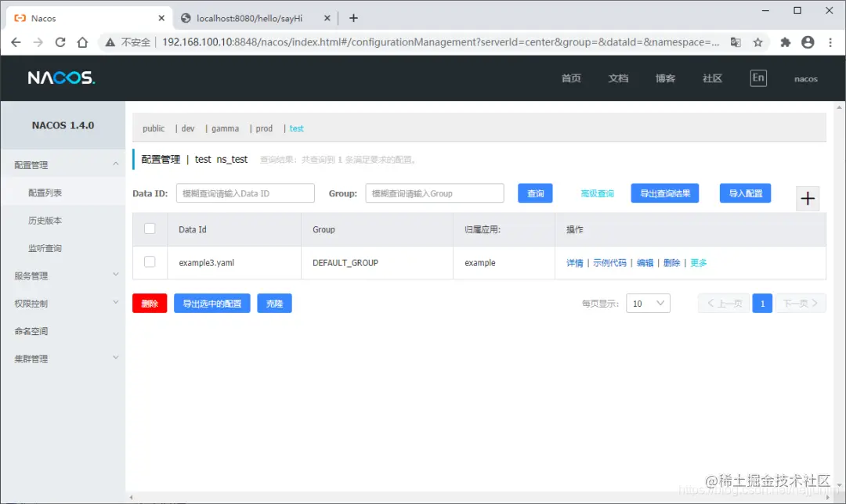The image size is (846, 504).
Task: Click page 1 pagination button
Action: click(x=762, y=304)
